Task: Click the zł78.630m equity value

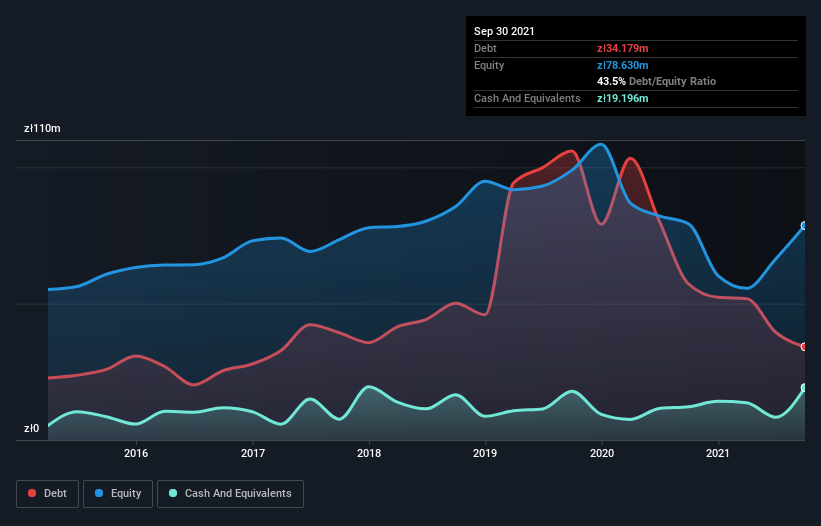Action: point(623,65)
